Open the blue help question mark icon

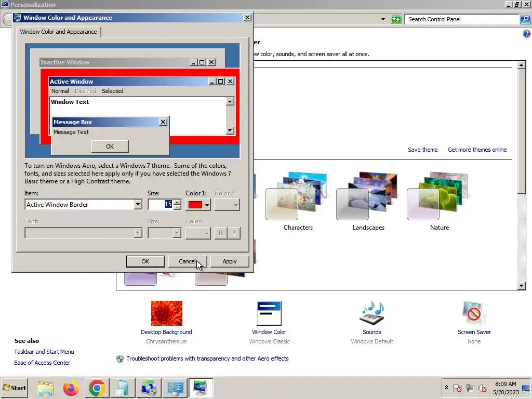coord(526,34)
